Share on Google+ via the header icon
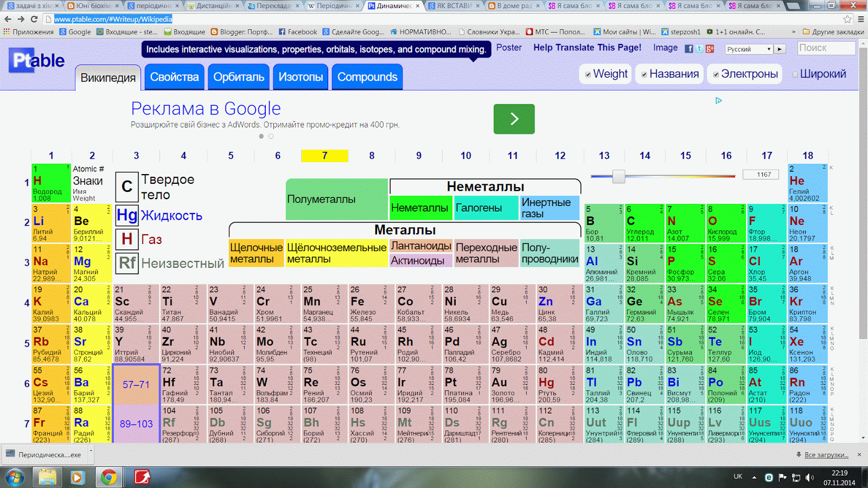Viewport: 868px width, 488px height. 710,49
